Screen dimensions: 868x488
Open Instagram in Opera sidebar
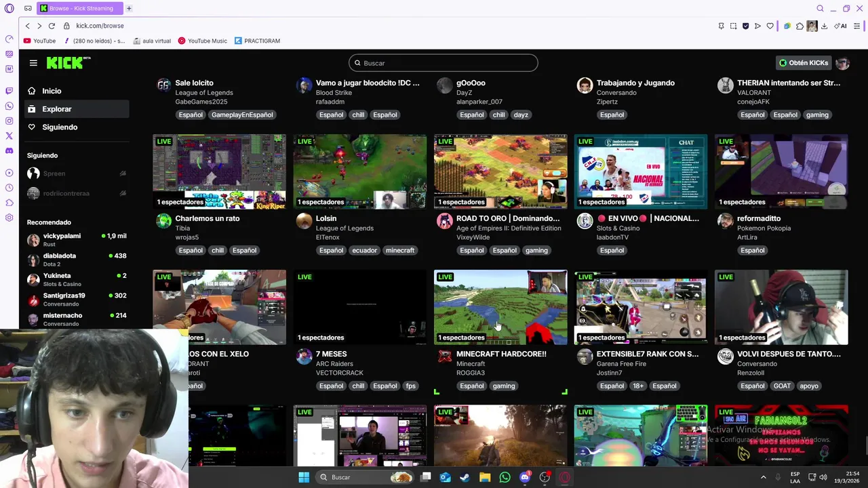click(9, 121)
